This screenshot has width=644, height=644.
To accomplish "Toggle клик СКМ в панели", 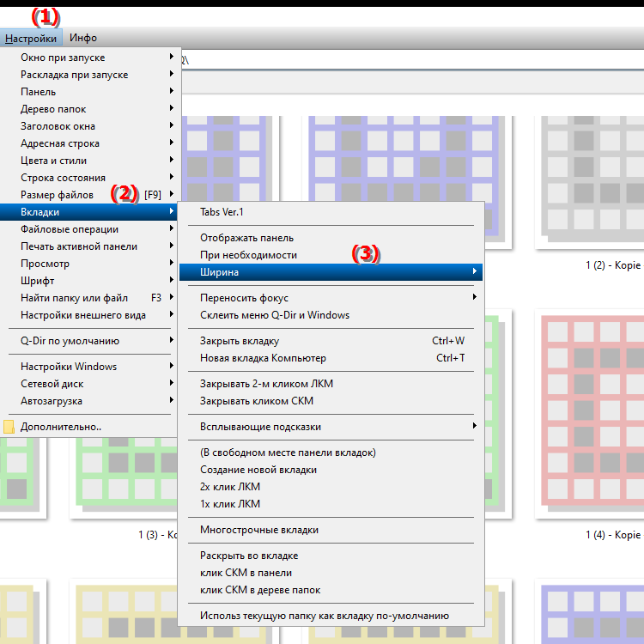I will click(x=331, y=573).
